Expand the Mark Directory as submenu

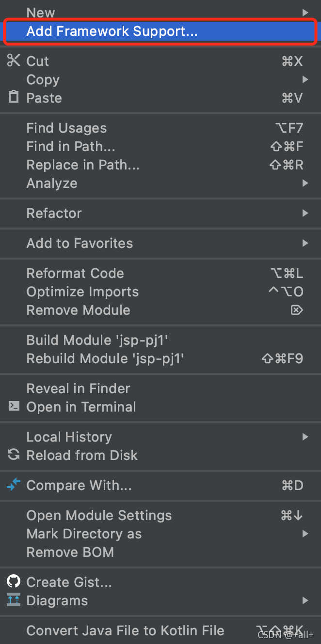pos(305,534)
